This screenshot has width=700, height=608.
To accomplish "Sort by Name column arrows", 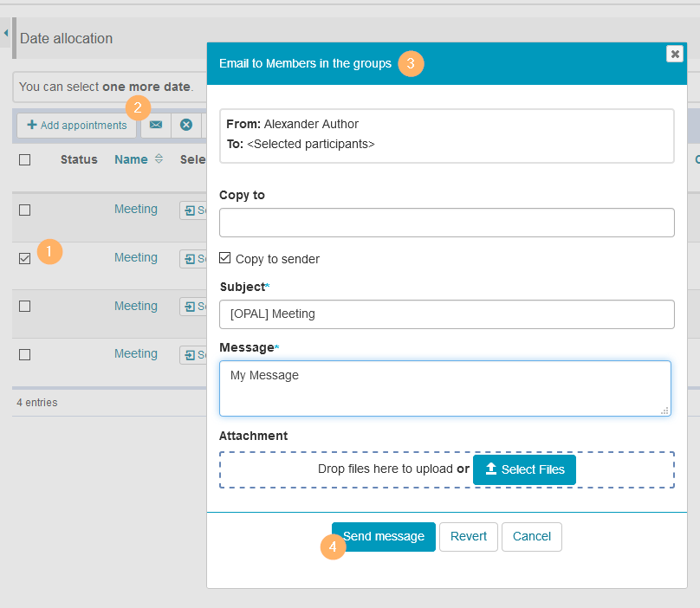I will [159, 159].
